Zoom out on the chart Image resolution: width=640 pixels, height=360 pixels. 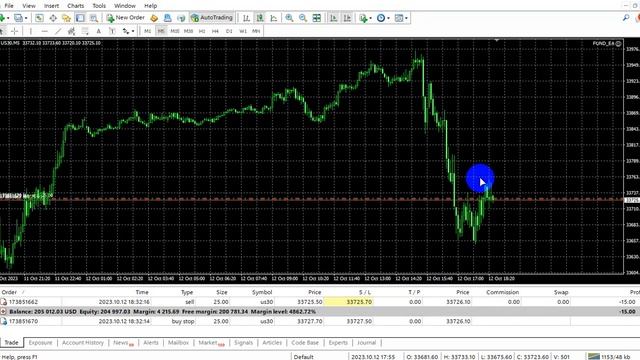click(x=303, y=18)
